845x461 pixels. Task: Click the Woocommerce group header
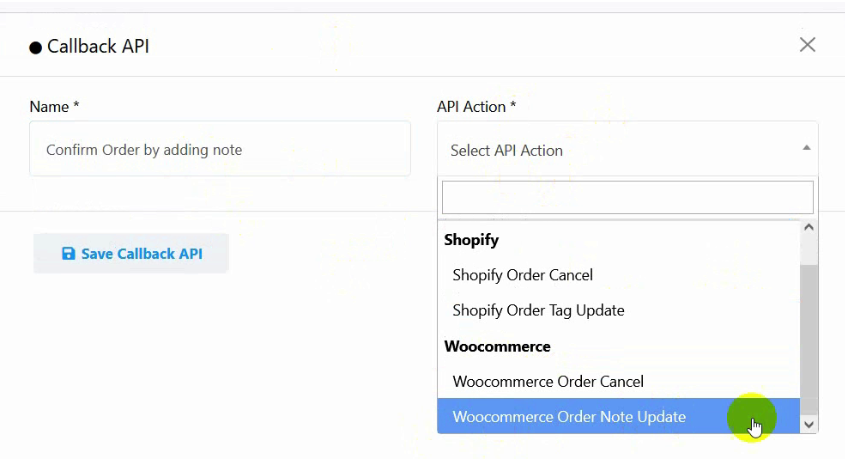497,346
